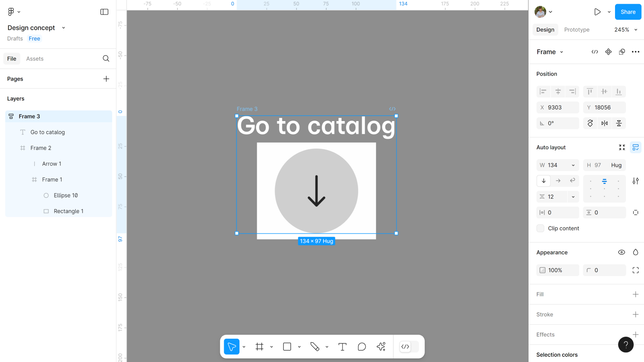Expand the Frame type dropdown
The width and height of the screenshot is (644, 362).
(550, 52)
